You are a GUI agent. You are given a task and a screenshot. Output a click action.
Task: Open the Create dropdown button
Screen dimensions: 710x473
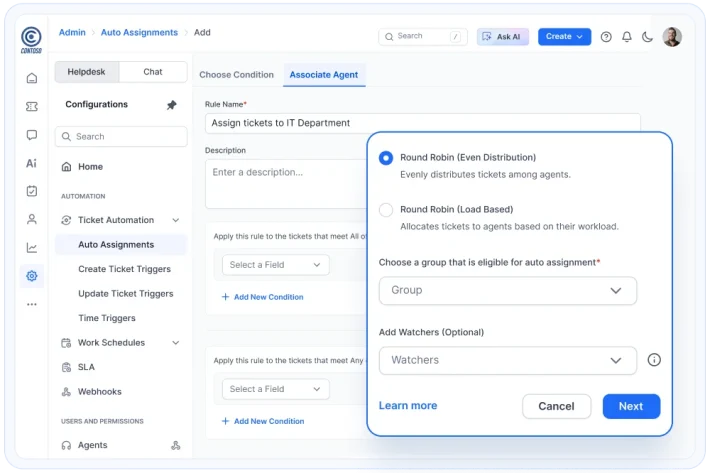[x=564, y=37]
